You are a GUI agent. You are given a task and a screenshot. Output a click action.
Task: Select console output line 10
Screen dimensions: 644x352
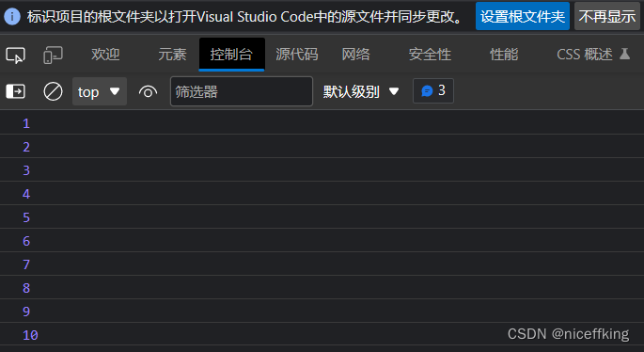tap(322, 334)
